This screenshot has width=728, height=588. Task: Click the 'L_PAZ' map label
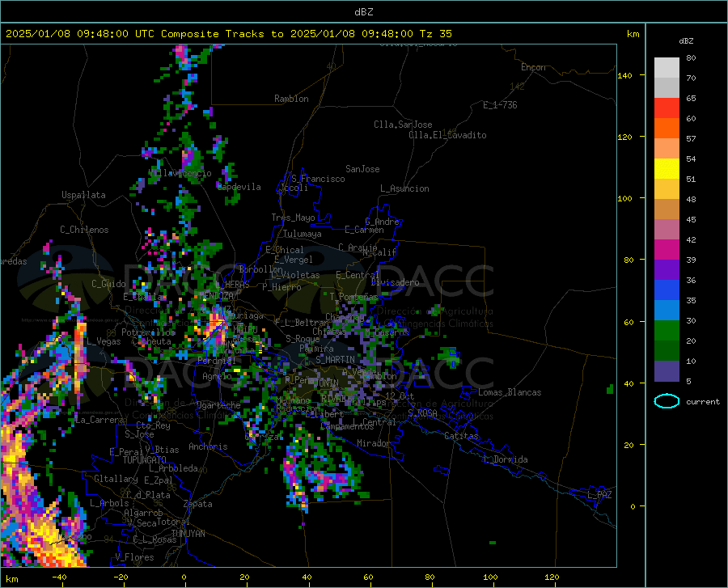pyautogui.click(x=599, y=495)
